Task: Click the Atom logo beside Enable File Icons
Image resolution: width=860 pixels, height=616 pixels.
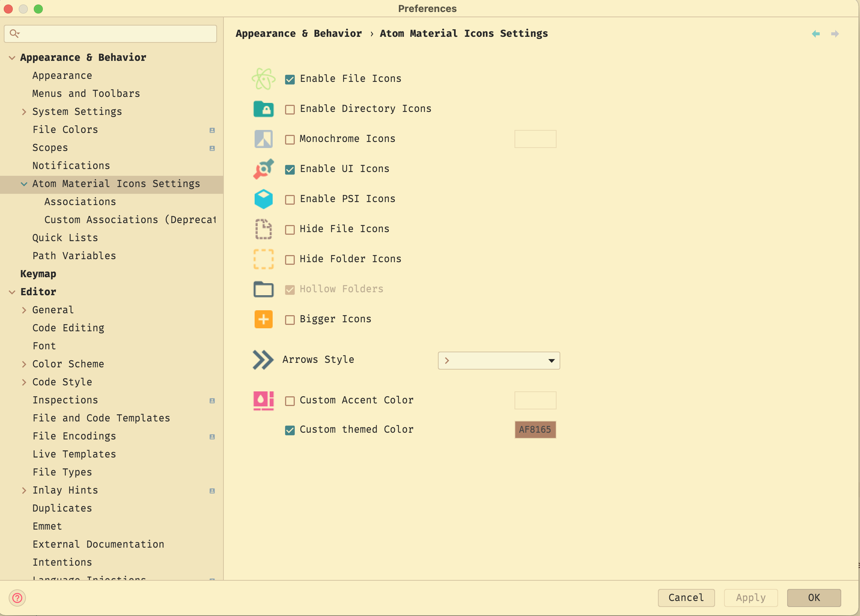Action: pos(264,79)
